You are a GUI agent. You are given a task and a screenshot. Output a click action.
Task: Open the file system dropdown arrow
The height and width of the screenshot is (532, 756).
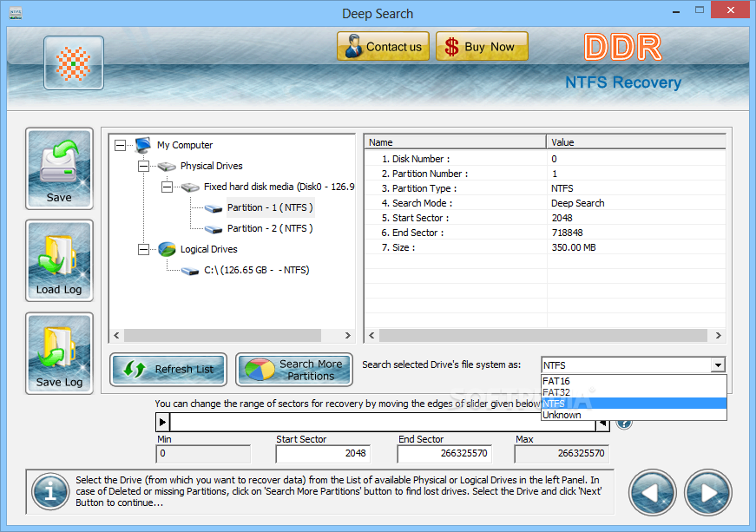click(718, 365)
